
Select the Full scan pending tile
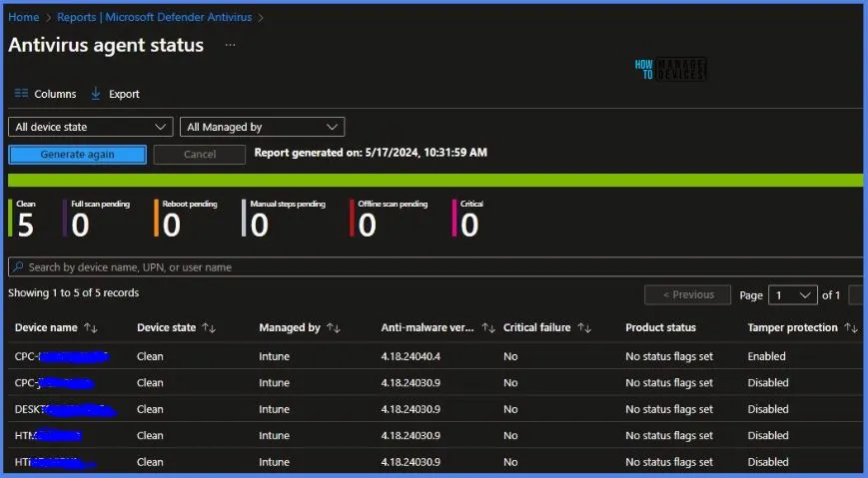tap(96, 219)
